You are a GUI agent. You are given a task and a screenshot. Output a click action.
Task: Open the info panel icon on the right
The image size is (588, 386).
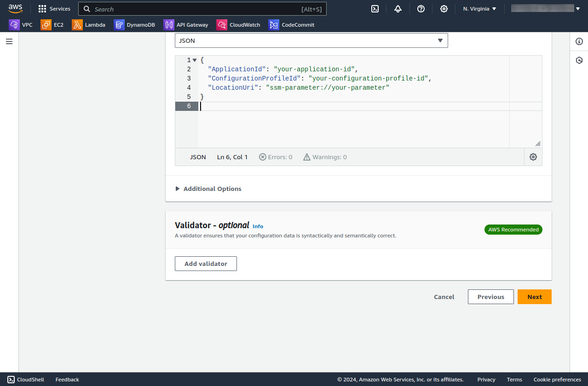579,41
